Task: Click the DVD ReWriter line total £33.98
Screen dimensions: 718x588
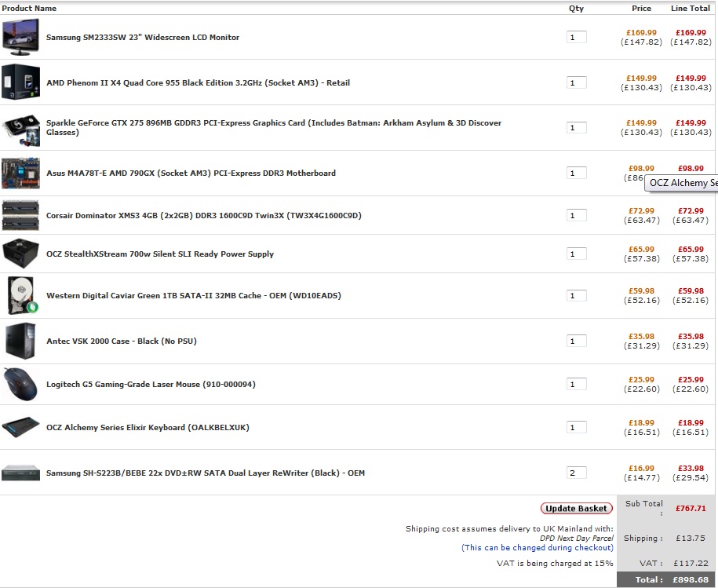Action: [x=691, y=468]
